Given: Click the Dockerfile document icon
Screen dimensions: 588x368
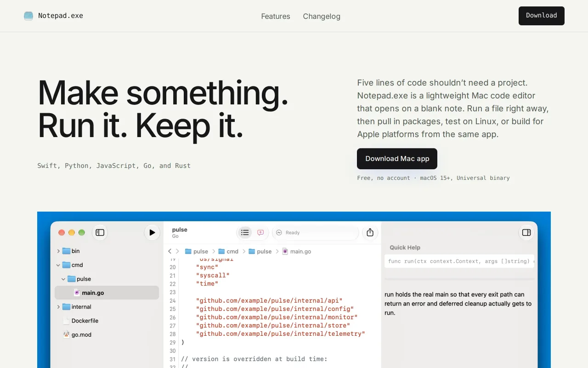Looking at the screenshot, I should (x=67, y=321).
